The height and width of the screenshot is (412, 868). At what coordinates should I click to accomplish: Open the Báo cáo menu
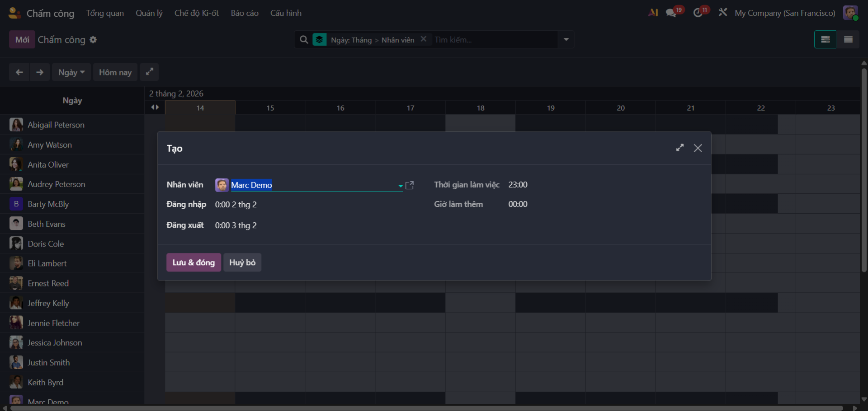(245, 13)
